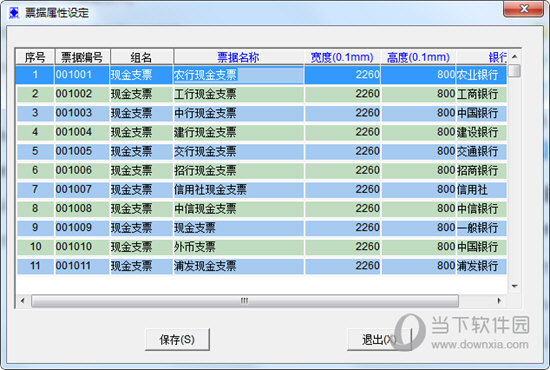Select the 工行现金支票 cell
The width and height of the screenshot is (550, 370).
239,94
